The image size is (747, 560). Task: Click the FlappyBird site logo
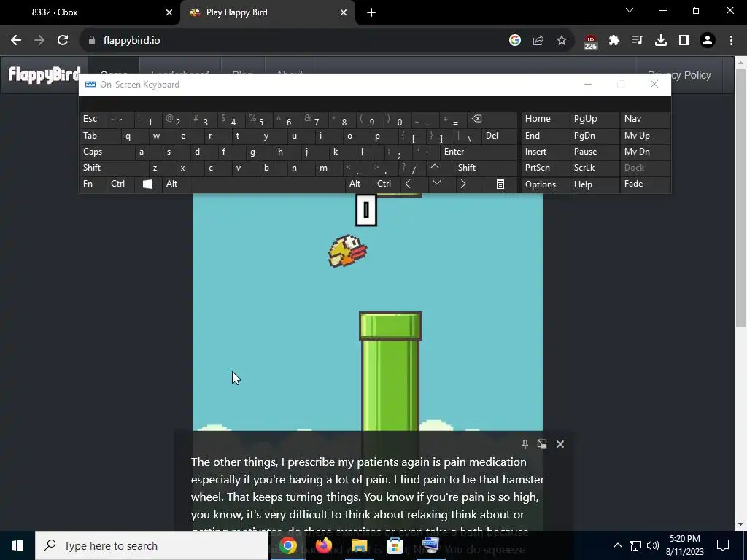[44, 74]
